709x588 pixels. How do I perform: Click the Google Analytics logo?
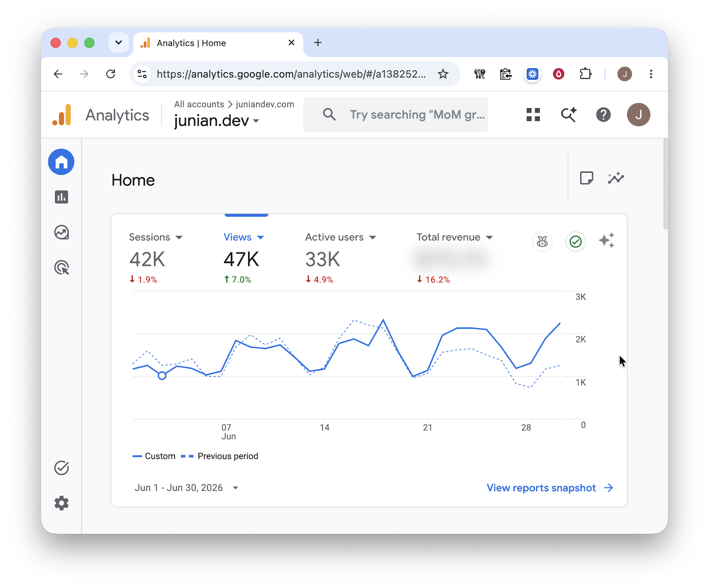[62, 115]
